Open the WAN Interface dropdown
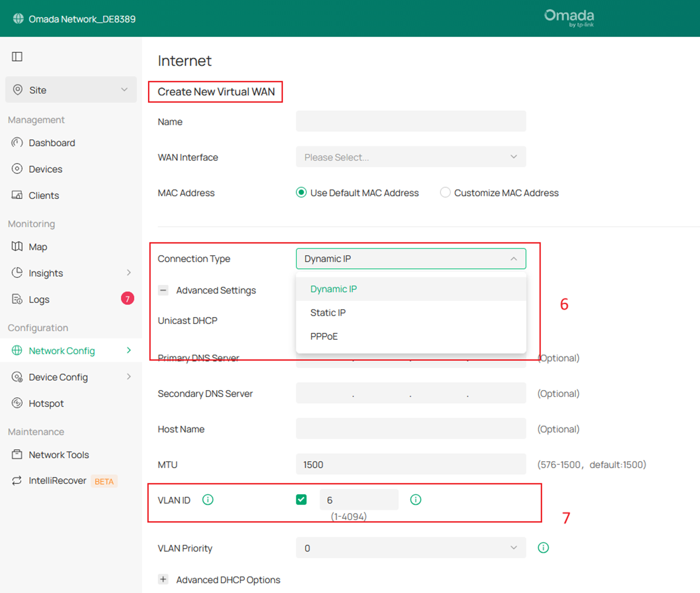 coord(411,157)
